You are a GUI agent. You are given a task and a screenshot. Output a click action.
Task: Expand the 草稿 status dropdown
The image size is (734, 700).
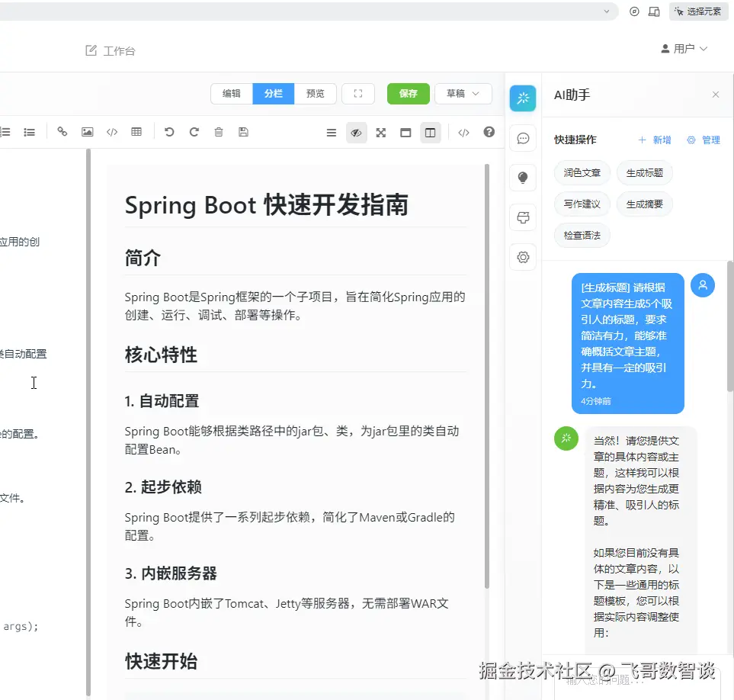coord(463,94)
